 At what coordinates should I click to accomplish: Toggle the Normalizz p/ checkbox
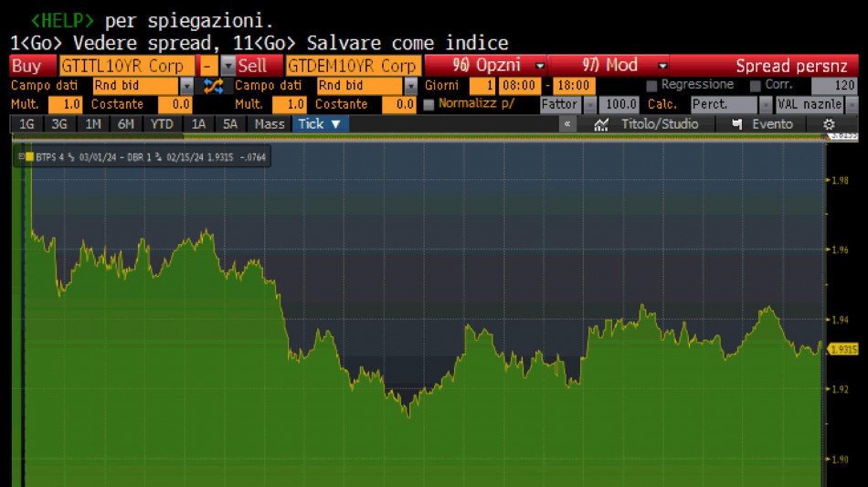tap(429, 104)
